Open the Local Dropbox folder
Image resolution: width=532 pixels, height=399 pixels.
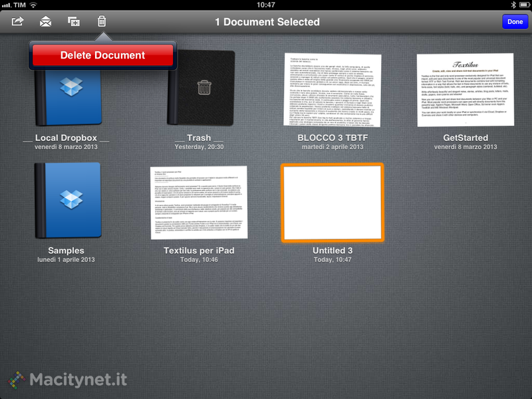point(68,97)
